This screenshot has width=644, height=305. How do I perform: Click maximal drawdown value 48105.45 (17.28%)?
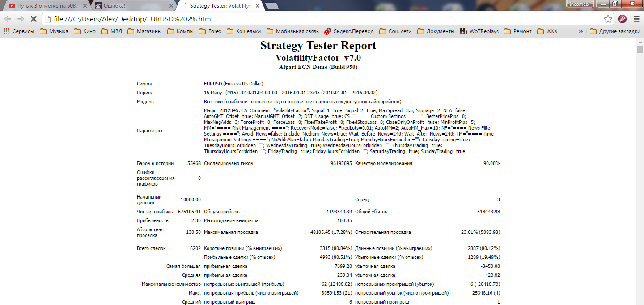[x=331, y=232]
